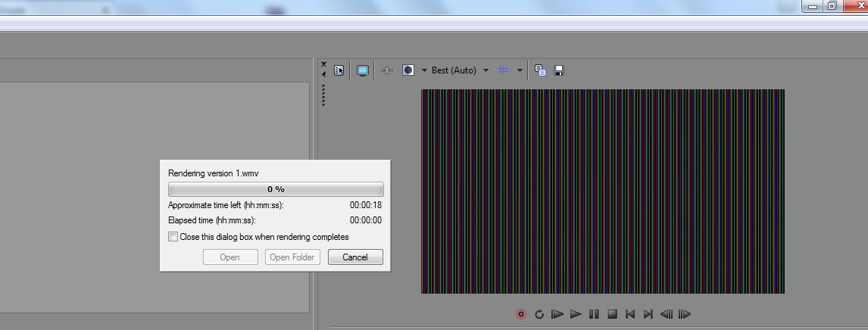
Task: Click 'Elapsed time (hh:mm:ss):' label
Action: [x=212, y=220]
